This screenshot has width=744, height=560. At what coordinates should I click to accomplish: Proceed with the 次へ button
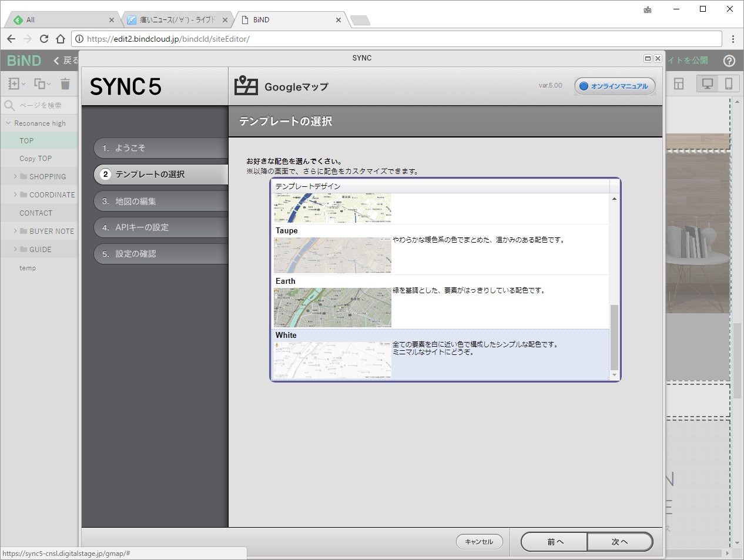tap(619, 542)
